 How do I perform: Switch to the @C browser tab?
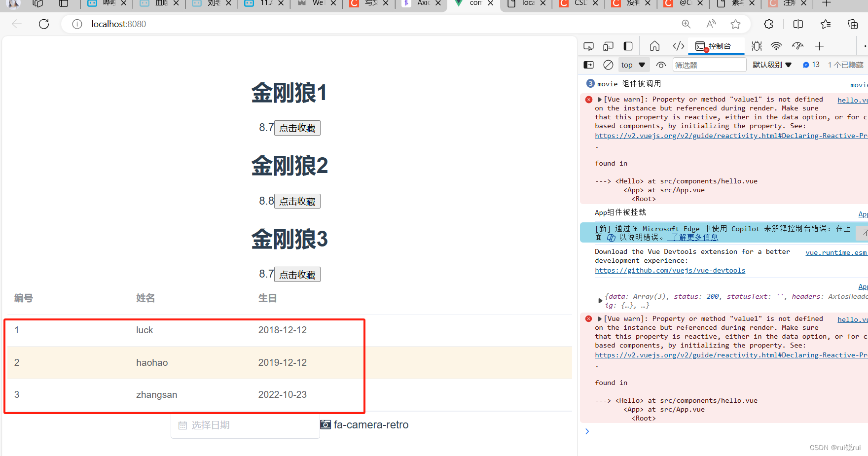point(682,3)
